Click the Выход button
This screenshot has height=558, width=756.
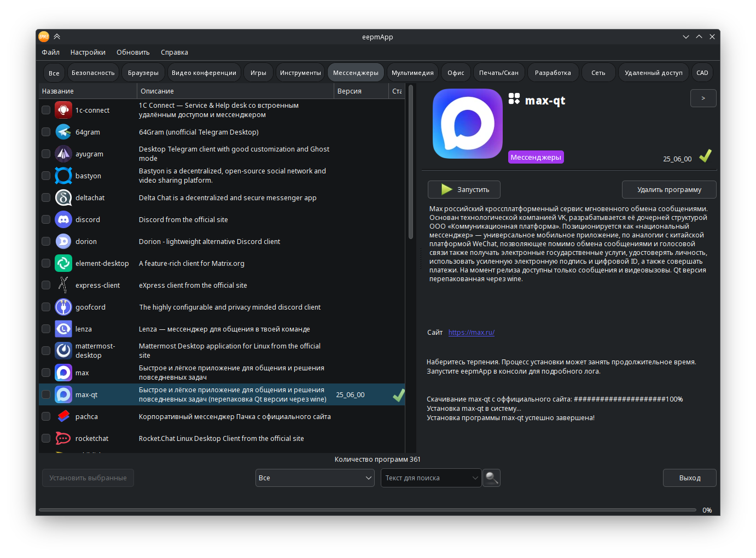point(690,478)
